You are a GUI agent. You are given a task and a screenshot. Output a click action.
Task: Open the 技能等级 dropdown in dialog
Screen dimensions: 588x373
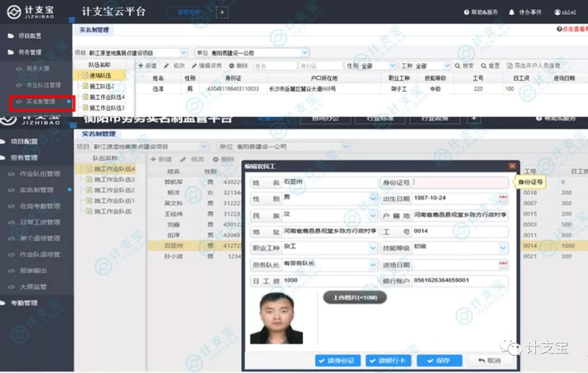point(503,248)
